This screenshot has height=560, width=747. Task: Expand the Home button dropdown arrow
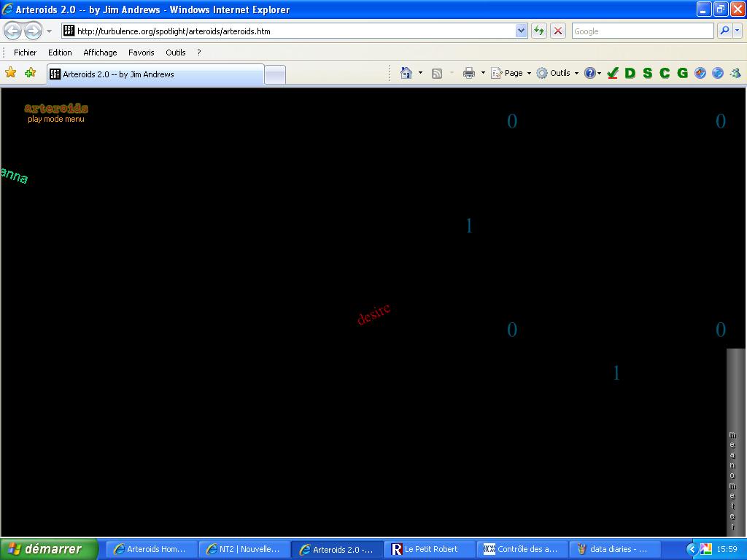pos(420,73)
